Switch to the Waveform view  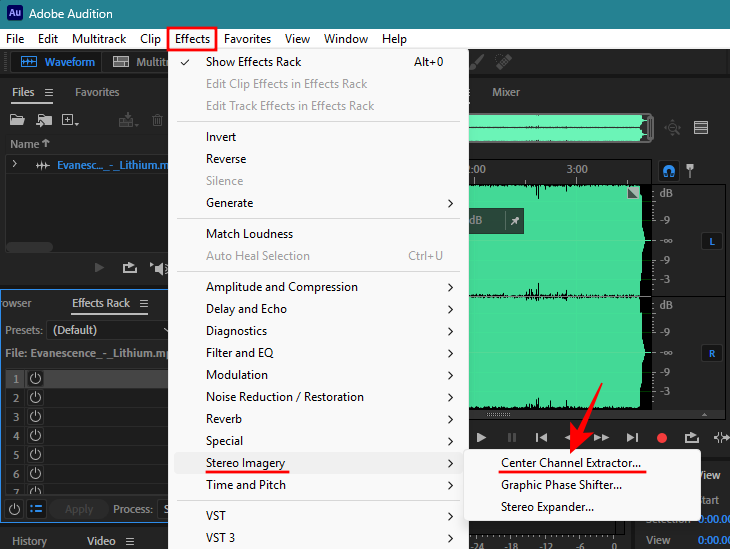click(x=58, y=62)
